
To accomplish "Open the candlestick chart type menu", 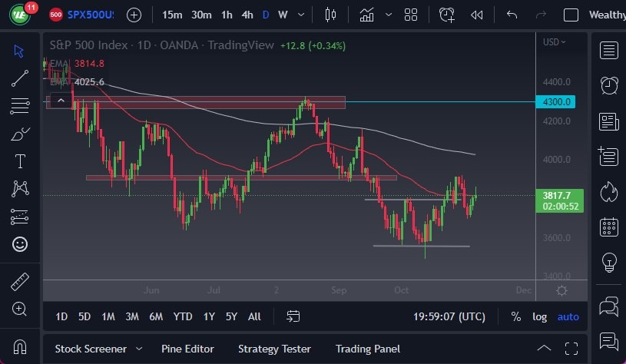I will pyautogui.click(x=331, y=15).
